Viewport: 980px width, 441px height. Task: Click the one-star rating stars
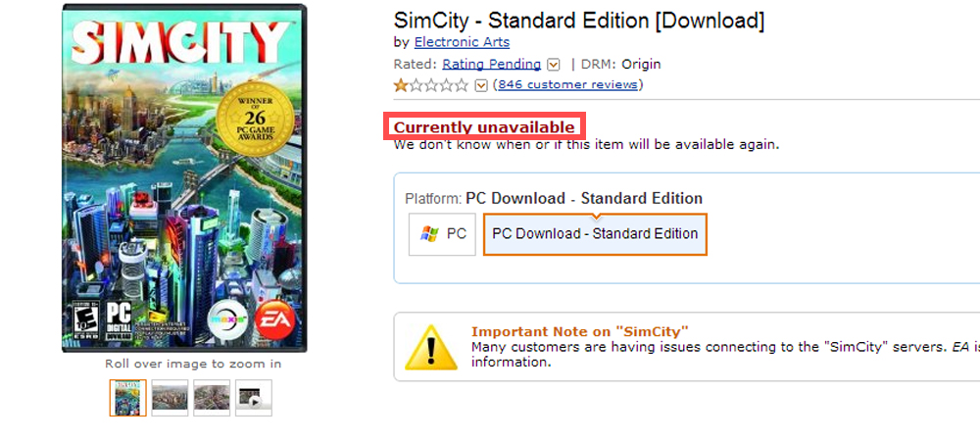[431, 85]
